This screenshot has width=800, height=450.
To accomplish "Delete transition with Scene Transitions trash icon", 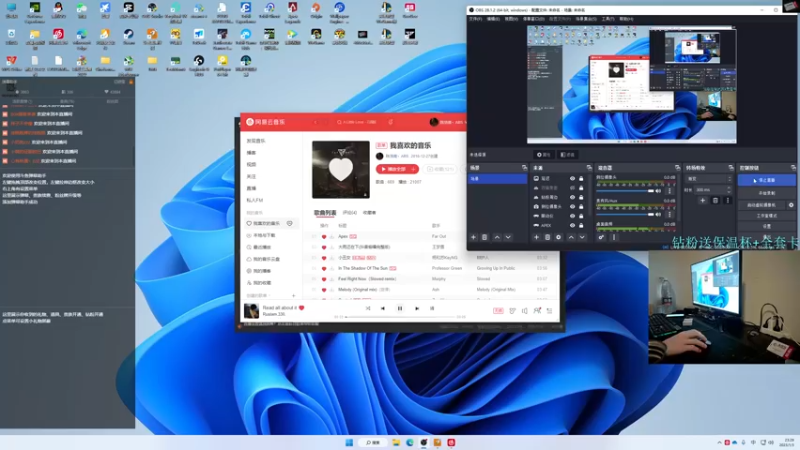I will point(715,201).
